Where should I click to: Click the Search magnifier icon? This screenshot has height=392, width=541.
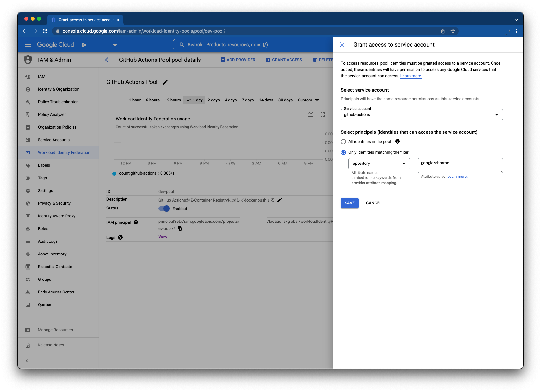pyautogui.click(x=181, y=45)
